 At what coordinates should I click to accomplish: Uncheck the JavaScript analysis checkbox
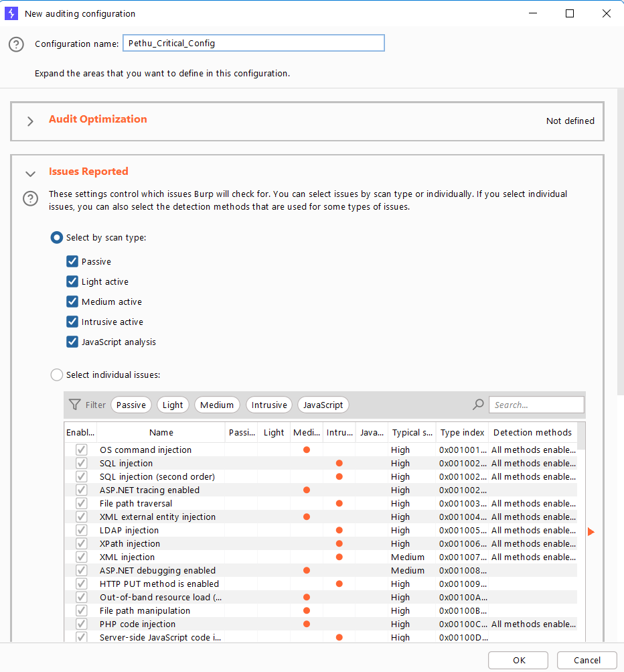point(72,342)
